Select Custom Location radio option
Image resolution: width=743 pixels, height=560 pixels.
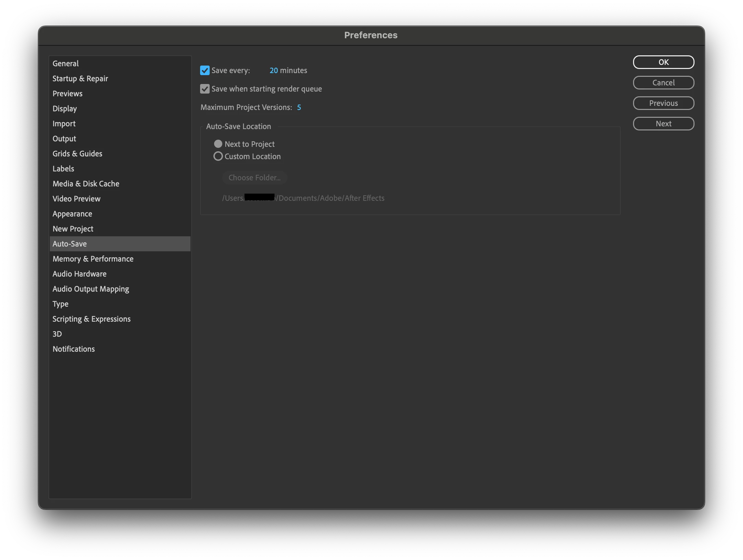tap(218, 156)
